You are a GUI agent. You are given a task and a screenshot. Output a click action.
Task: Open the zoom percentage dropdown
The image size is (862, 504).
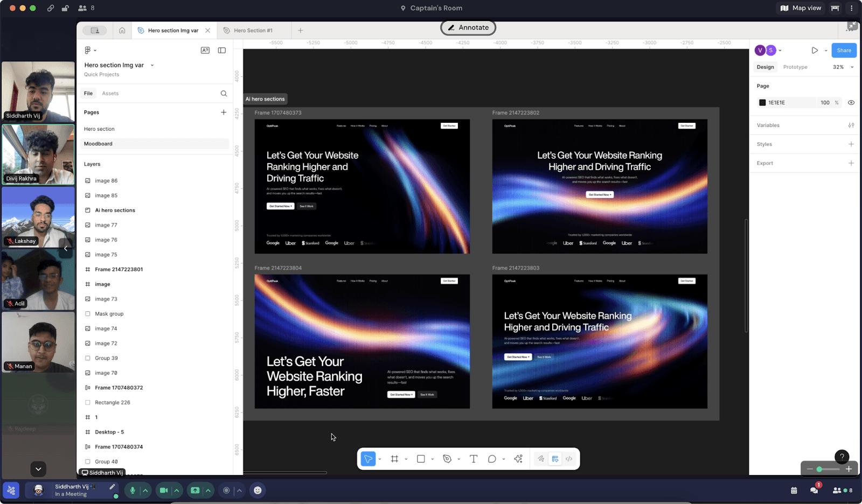(x=843, y=67)
